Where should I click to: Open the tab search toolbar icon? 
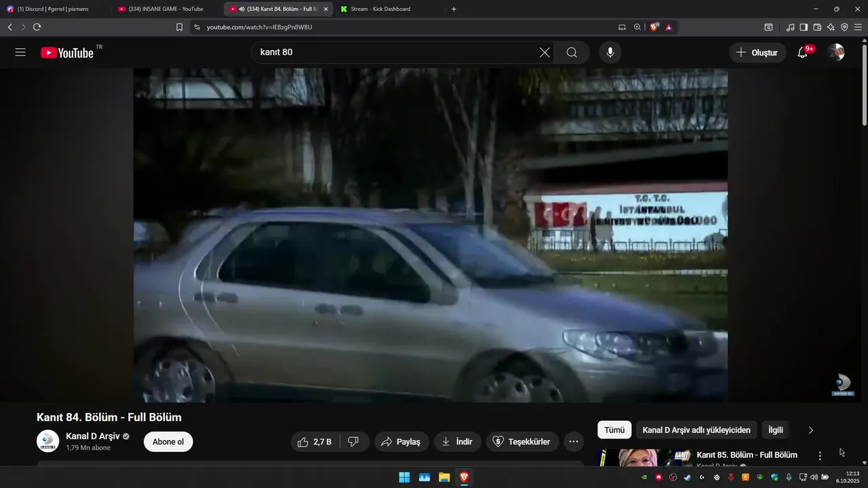pyautogui.click(x=768, y=27)
